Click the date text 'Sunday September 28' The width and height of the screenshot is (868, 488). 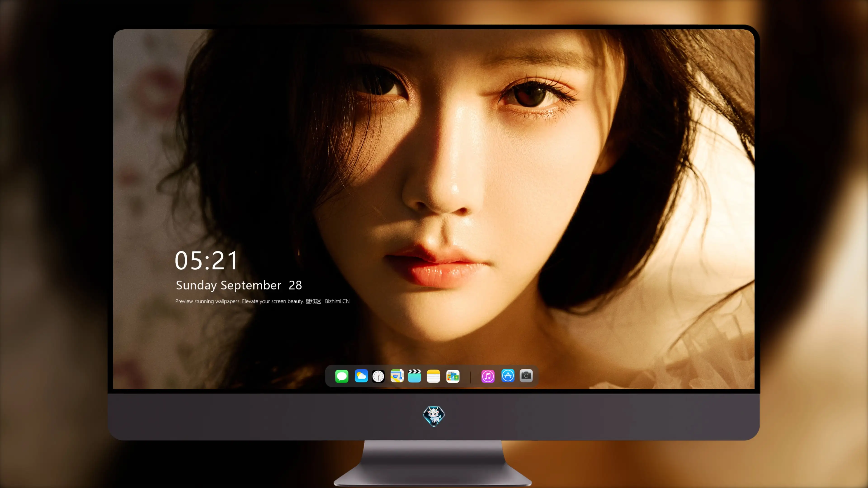coord(239,285)
